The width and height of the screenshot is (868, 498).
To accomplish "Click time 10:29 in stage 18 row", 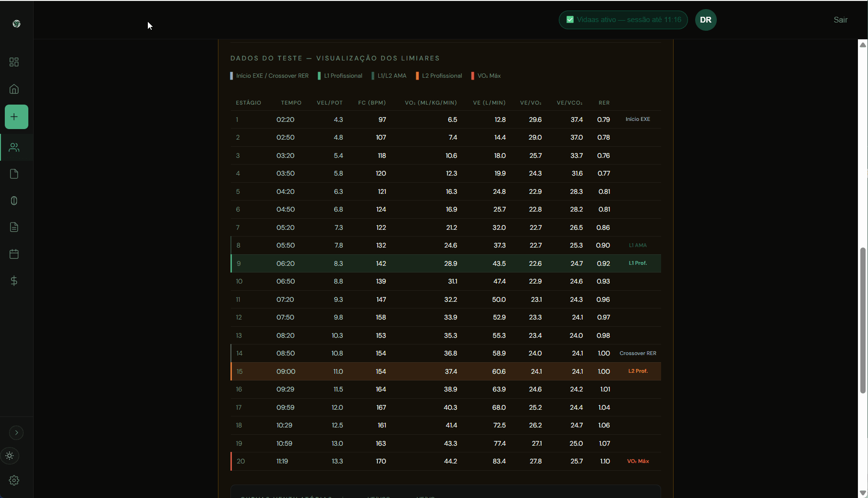I will click(284, 425).
